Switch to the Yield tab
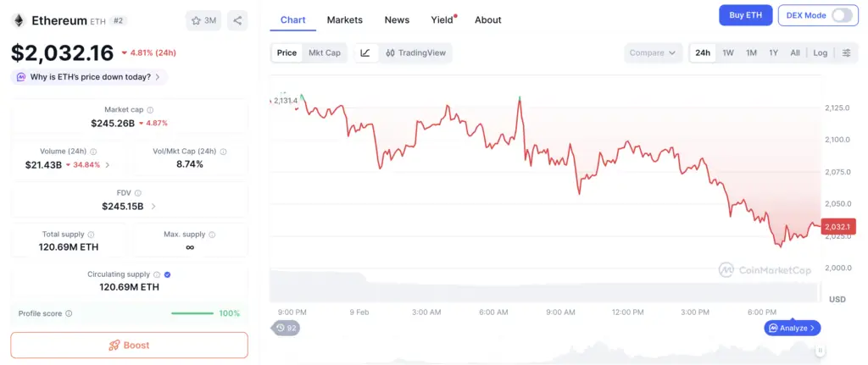Screen dimensions: 868x365 tap(442, 19)
